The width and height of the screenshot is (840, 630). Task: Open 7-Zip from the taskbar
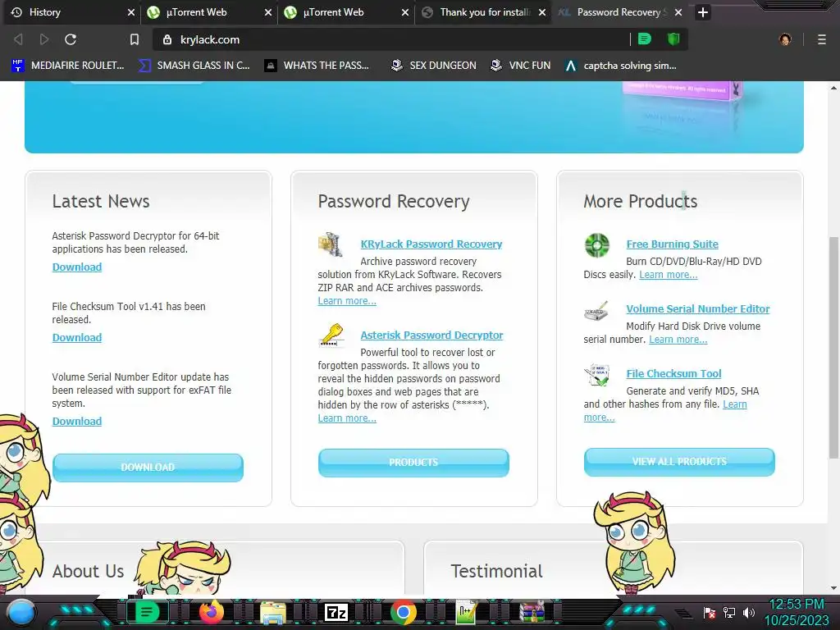336,612
